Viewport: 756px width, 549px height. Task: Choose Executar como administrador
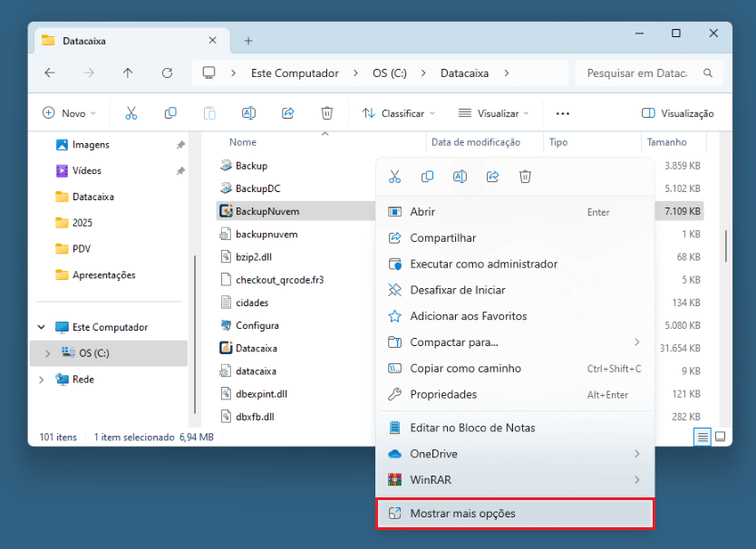(x=483, y=264)
